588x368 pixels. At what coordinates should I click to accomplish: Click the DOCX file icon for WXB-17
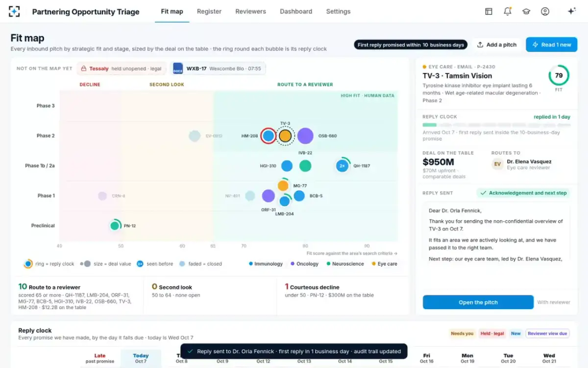pos(178,69)
